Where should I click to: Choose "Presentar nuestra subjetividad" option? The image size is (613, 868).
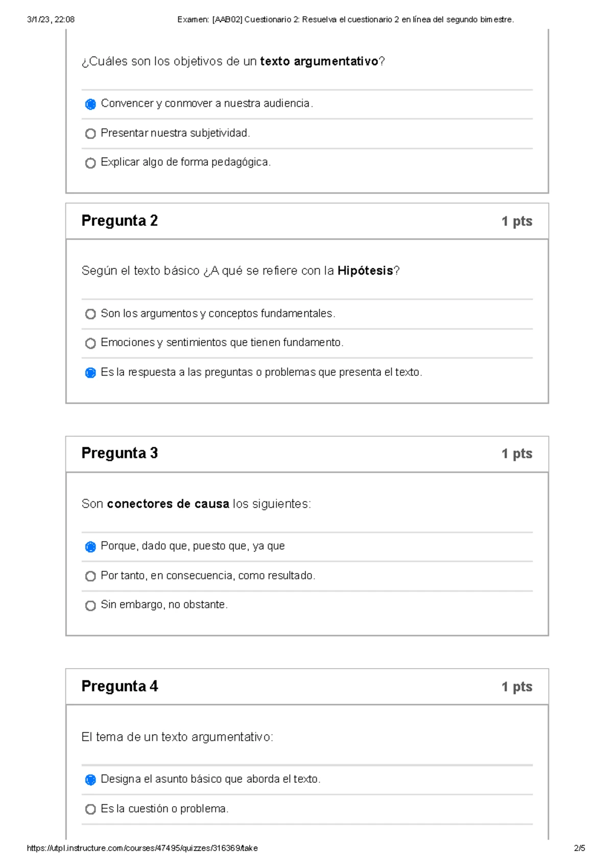click(x=90, y=133)
